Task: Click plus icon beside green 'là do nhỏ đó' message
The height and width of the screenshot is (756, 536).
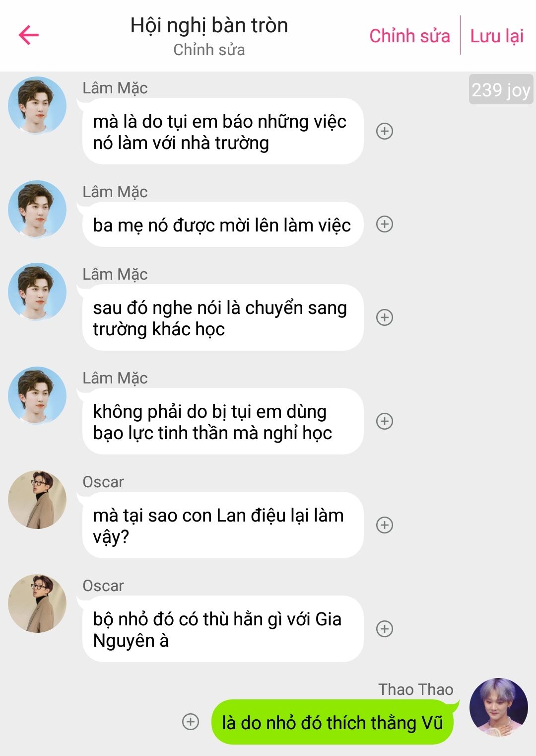Action: point(191,722)
